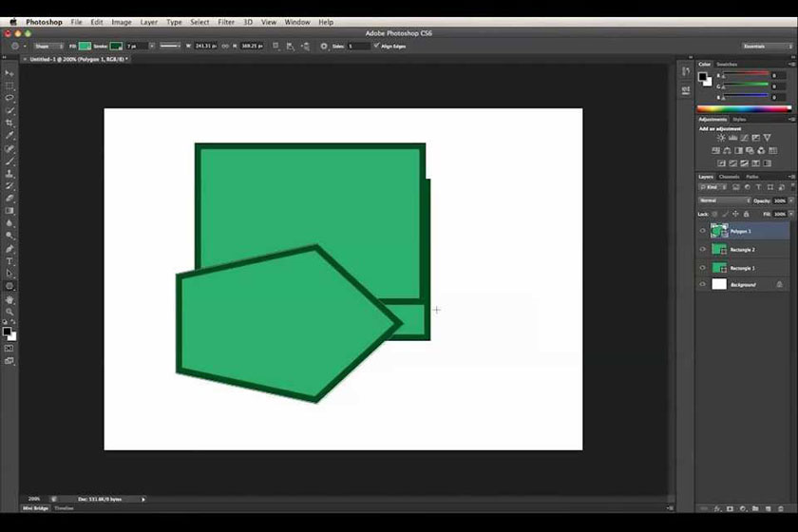Open the Opacity slider dropdown arrow
The height and width of the screenshot is (532, 798).
(790, 201)
